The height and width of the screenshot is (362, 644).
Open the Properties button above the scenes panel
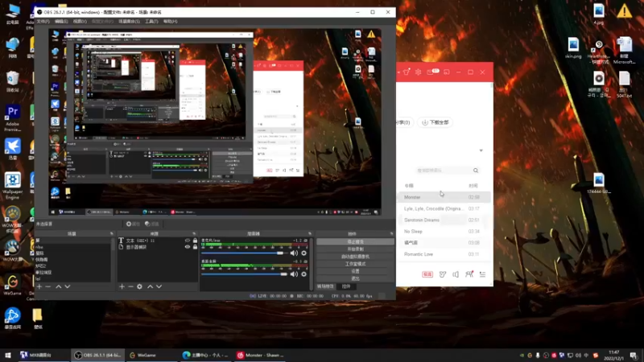coord(133,224)
